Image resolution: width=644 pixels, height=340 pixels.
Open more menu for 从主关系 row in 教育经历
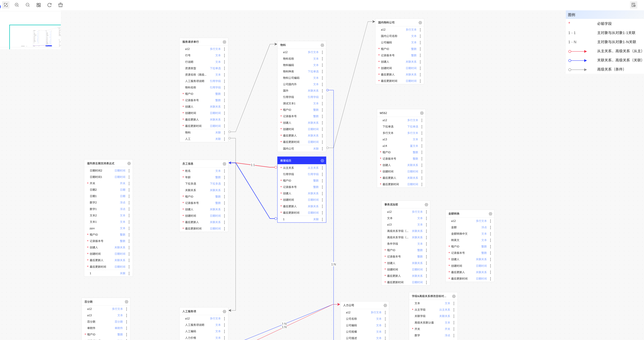[322, 168]
